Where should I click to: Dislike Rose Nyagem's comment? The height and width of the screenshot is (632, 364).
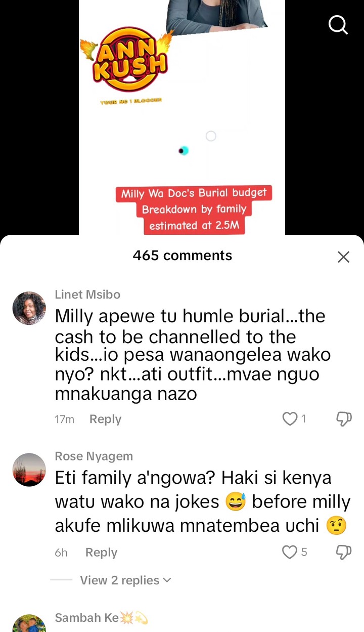pos(344,552)
